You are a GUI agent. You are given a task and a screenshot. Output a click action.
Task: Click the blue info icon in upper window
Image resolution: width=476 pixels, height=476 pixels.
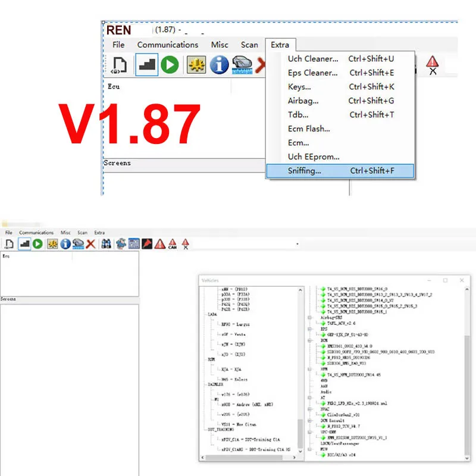point(219,65)
